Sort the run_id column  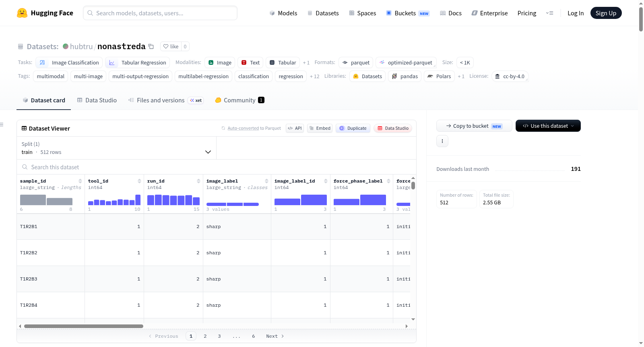coord(198,181)
